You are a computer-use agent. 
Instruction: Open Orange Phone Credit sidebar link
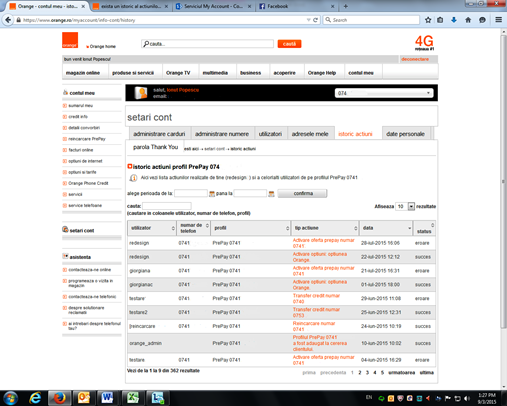(x=88, y=183)
